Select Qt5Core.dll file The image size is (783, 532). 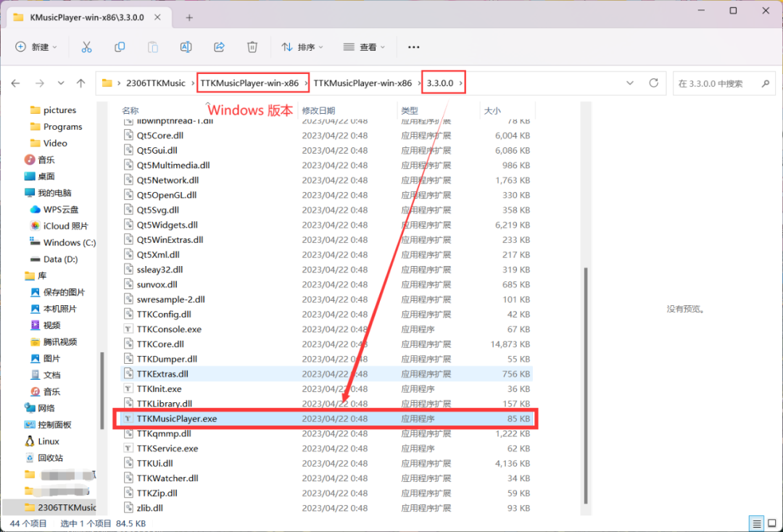pos(326,136)
